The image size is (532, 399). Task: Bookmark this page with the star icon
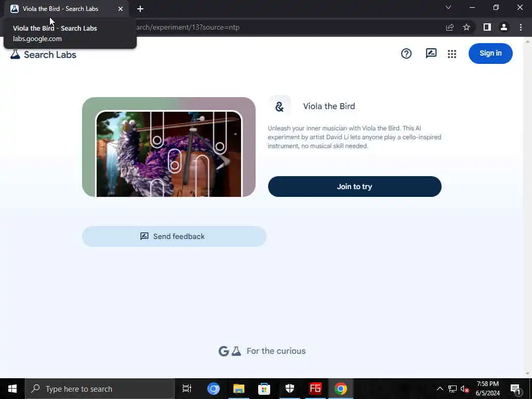coord(467,27)
